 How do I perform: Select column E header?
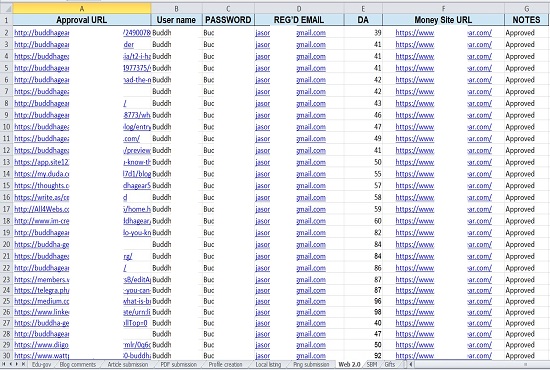(x=363, y=9)
